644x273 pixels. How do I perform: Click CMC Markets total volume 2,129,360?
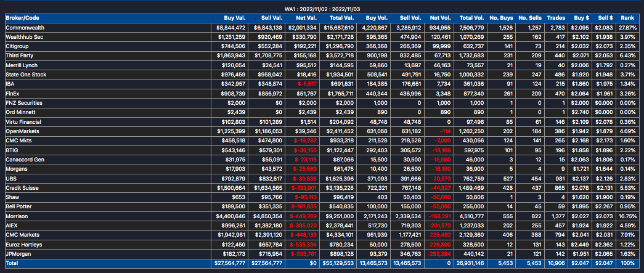pos(472,235)
